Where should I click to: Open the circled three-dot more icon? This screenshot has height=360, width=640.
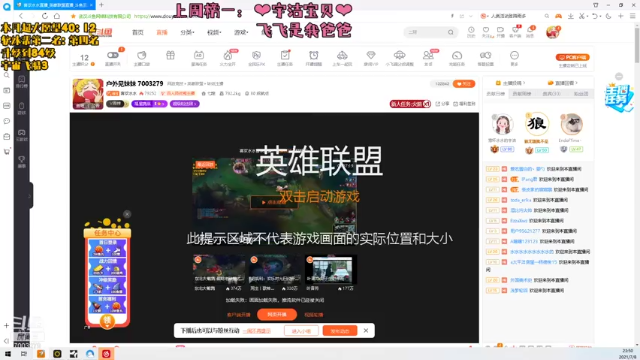514,55
